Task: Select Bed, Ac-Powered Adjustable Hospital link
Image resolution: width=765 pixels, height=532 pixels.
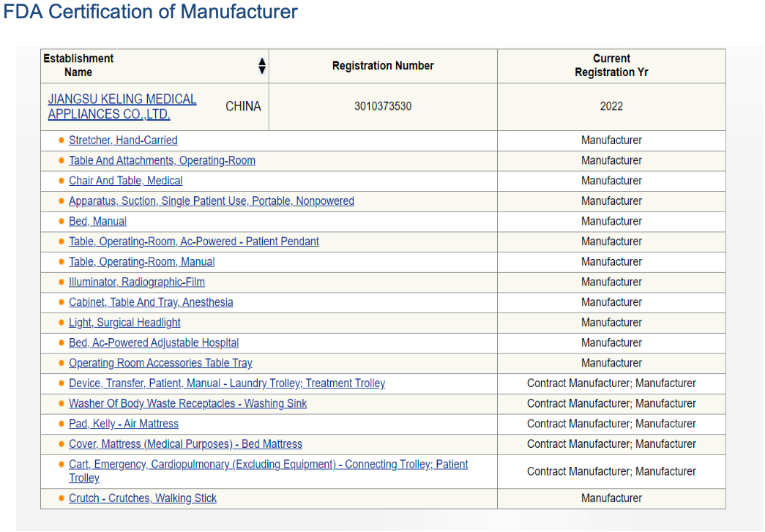Action: coord(153,343)
